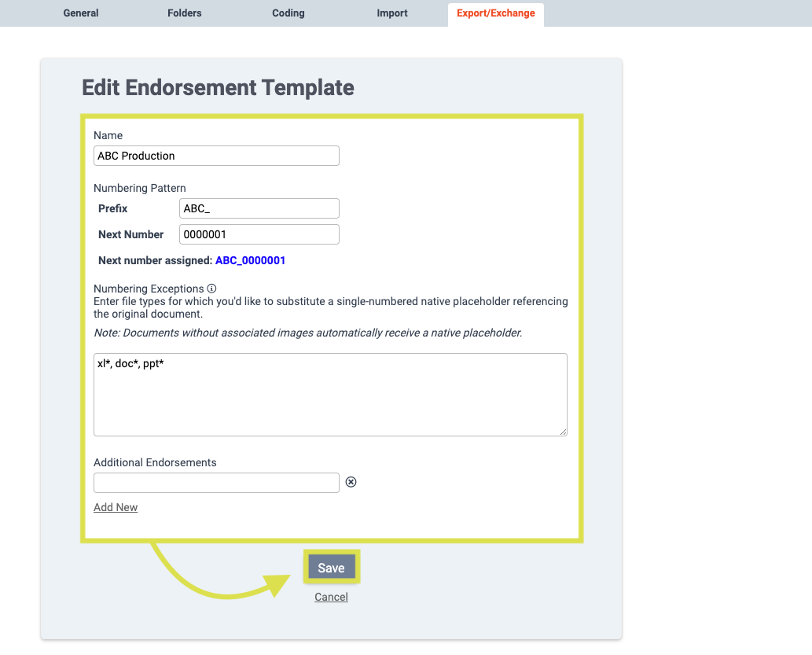Click the Numbering Pattern label
Image resolution: width=812 pixels, height=655 pixels.
pyautogui.click(x=140, y=188)
